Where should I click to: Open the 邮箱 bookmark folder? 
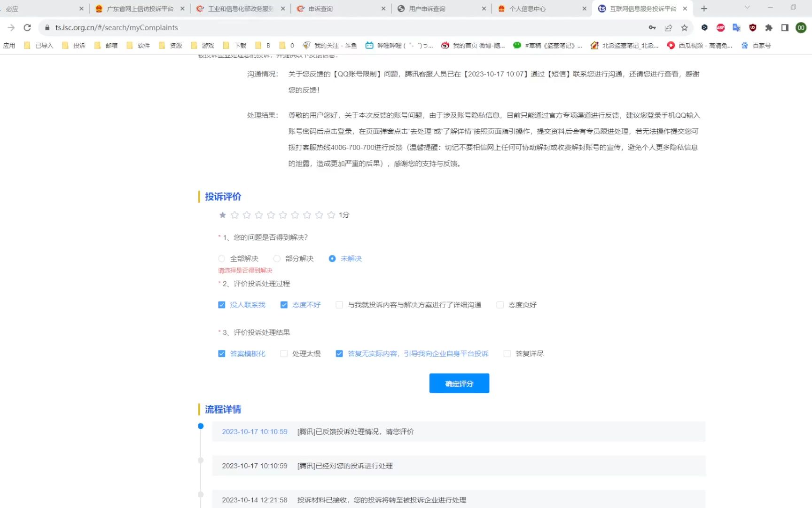106,46
